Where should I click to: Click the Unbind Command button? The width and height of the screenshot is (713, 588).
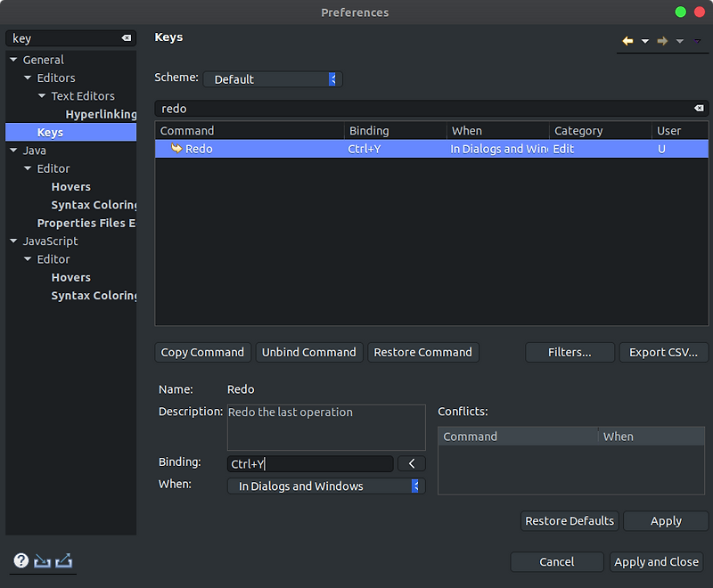click(308, 352)
